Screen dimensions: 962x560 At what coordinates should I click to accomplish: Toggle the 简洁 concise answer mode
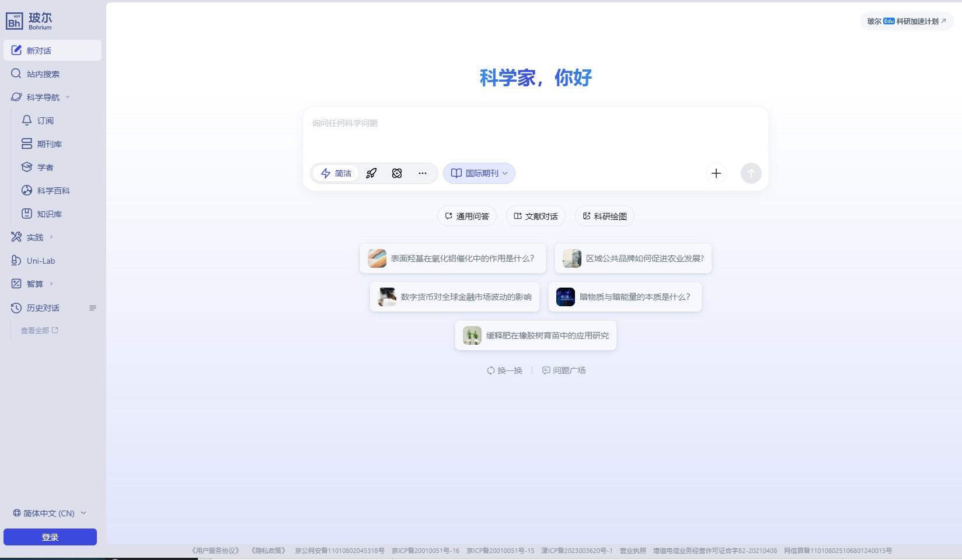tap(336, 173)
